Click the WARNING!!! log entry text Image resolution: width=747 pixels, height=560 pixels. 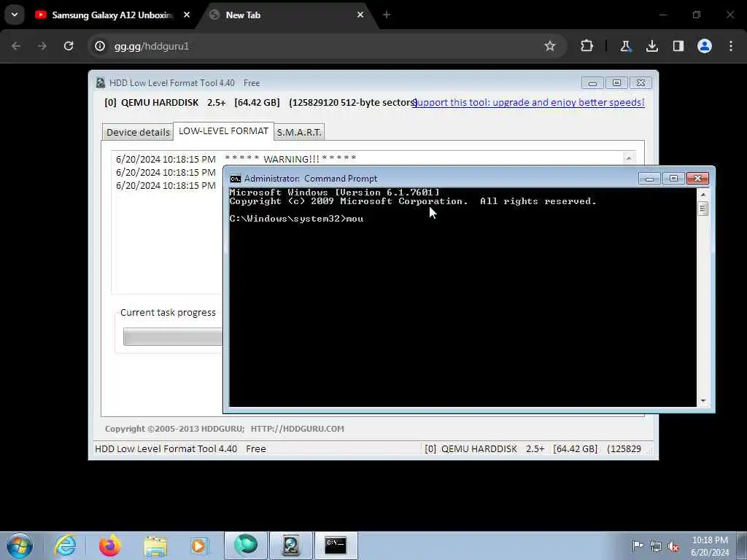point(290,159)
